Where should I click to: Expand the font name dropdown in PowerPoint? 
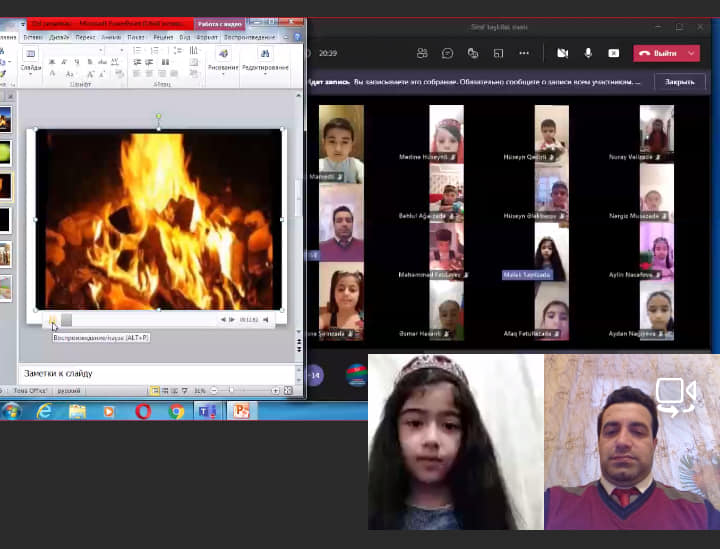tap(100, 50)
